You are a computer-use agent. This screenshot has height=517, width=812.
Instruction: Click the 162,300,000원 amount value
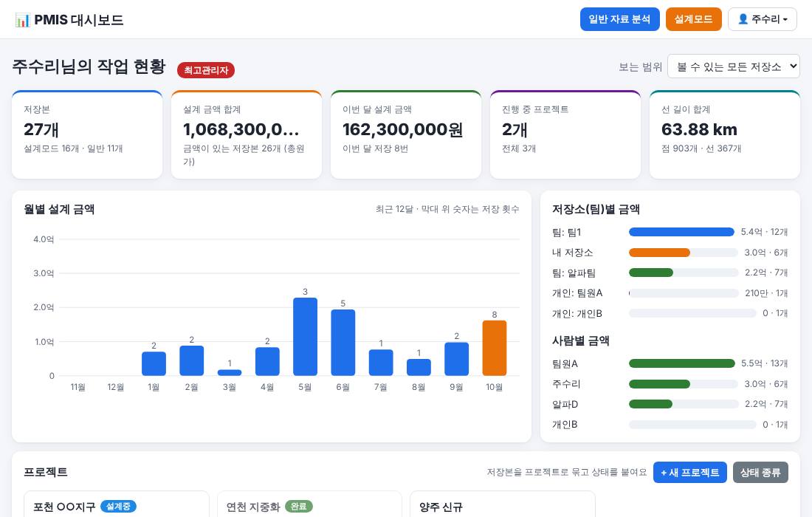402,129
